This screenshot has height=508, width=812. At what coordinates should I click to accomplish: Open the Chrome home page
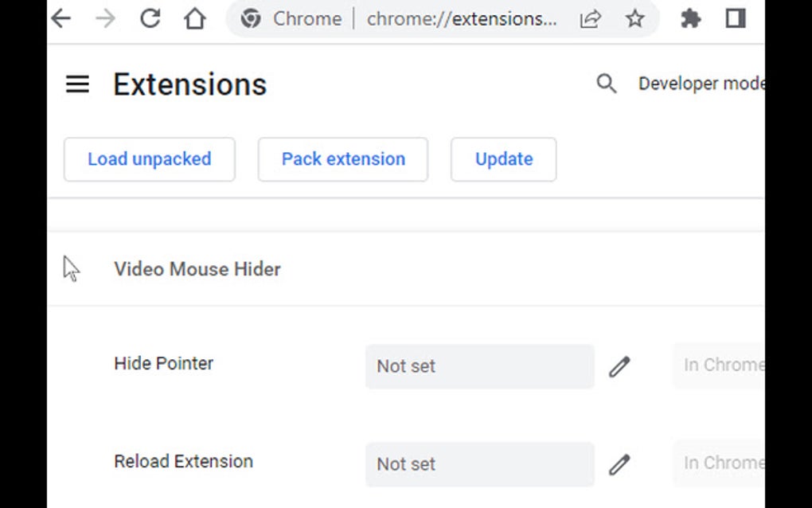click(x=195, y=18)
